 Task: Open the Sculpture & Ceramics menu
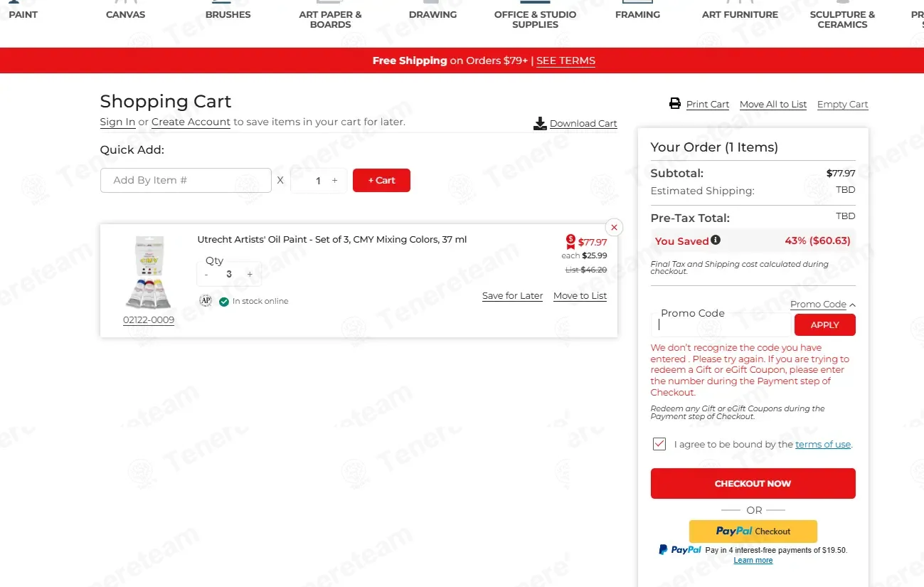point(843,19)
